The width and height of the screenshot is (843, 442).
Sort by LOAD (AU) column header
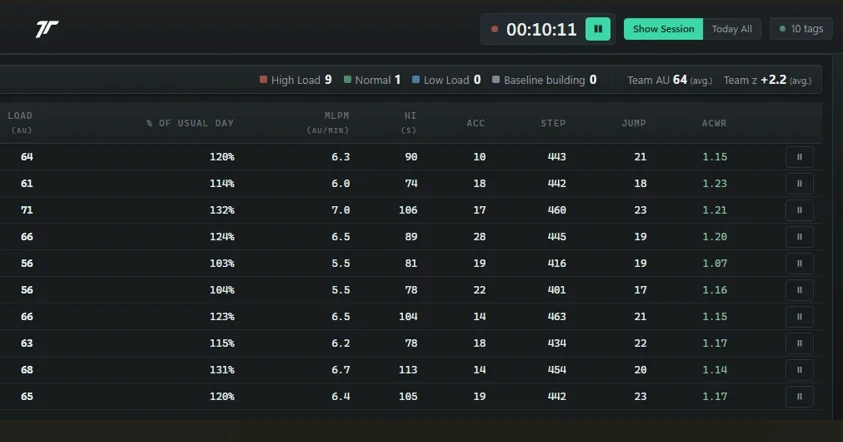[x=20, y=123]
